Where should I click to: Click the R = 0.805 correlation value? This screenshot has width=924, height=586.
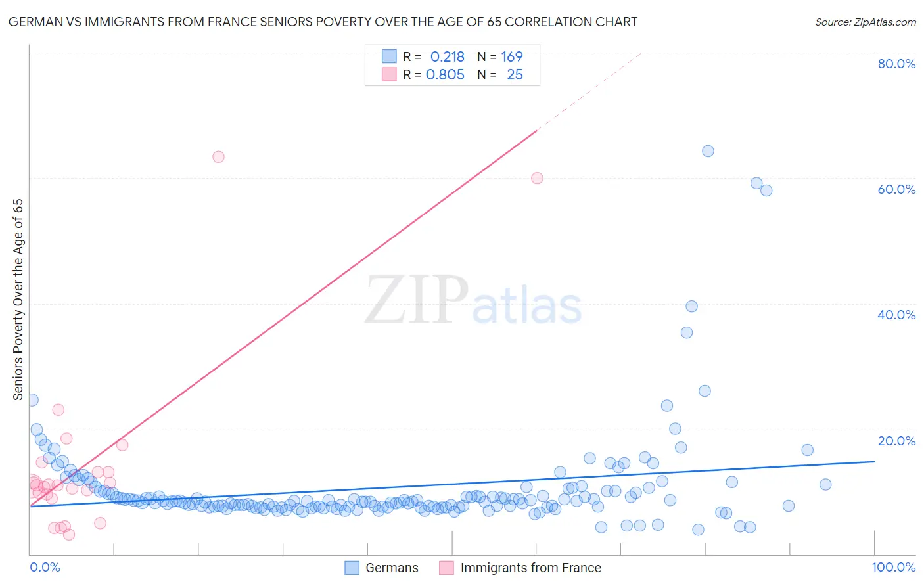(434, 74)
